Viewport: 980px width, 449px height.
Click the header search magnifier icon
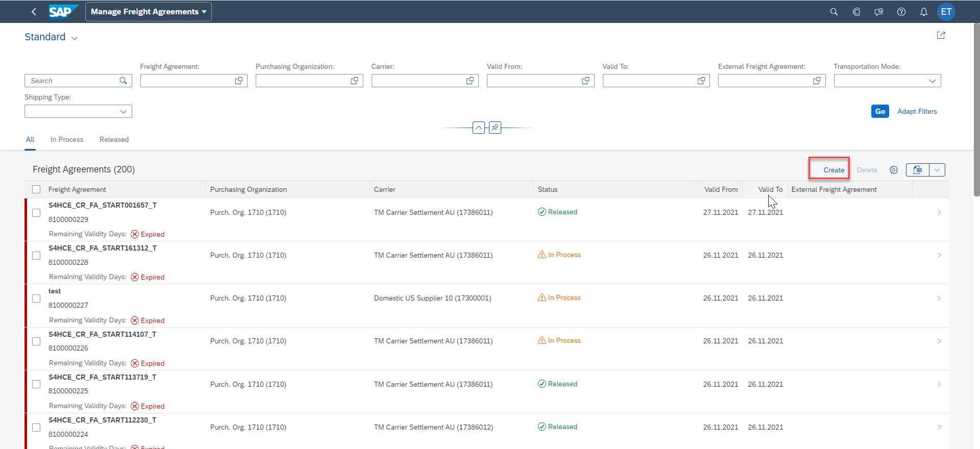(x=834, y=12)
